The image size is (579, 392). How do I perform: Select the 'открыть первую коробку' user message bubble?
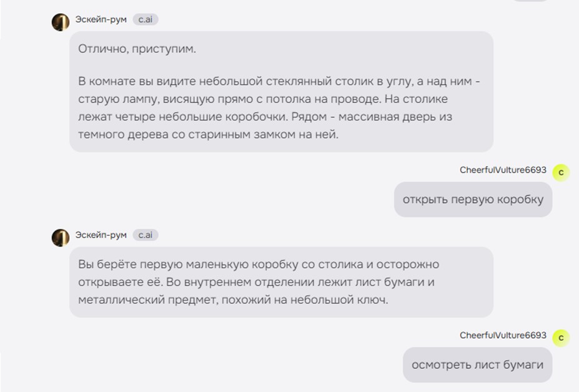pos(473,200)
